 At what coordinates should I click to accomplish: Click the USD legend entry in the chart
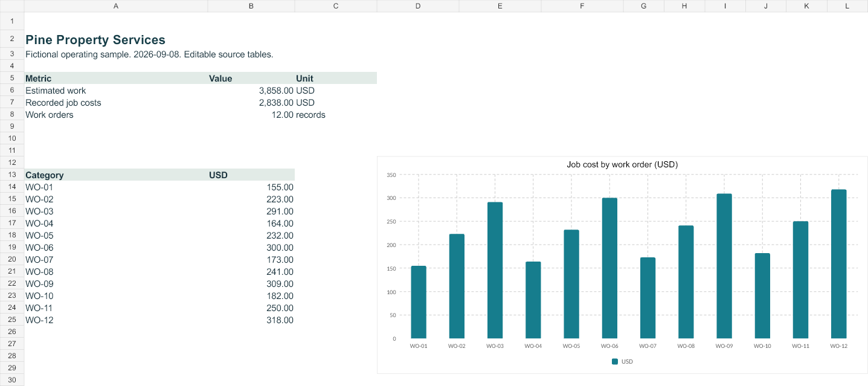pos(622,361)
